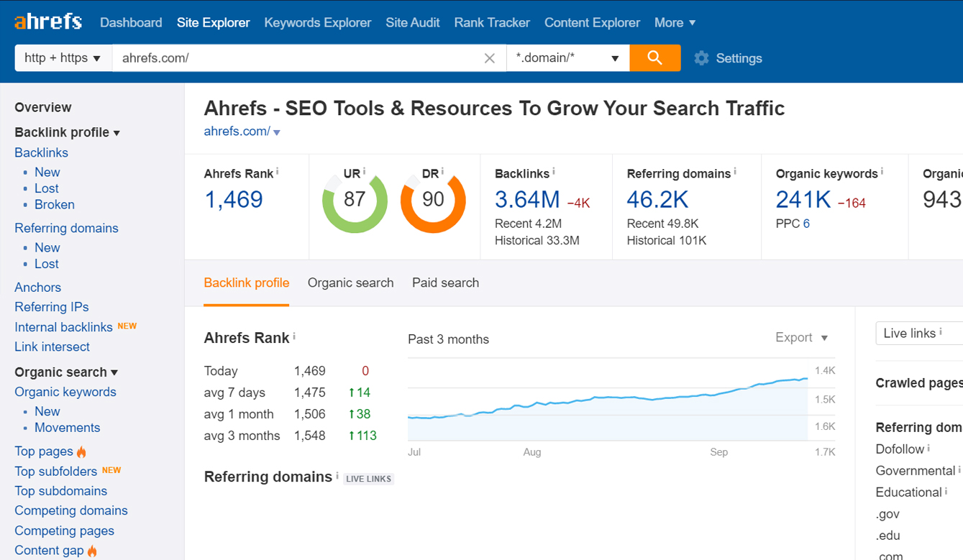
Task: Open Competing pages in the sidebar
Action: [65, 531]
